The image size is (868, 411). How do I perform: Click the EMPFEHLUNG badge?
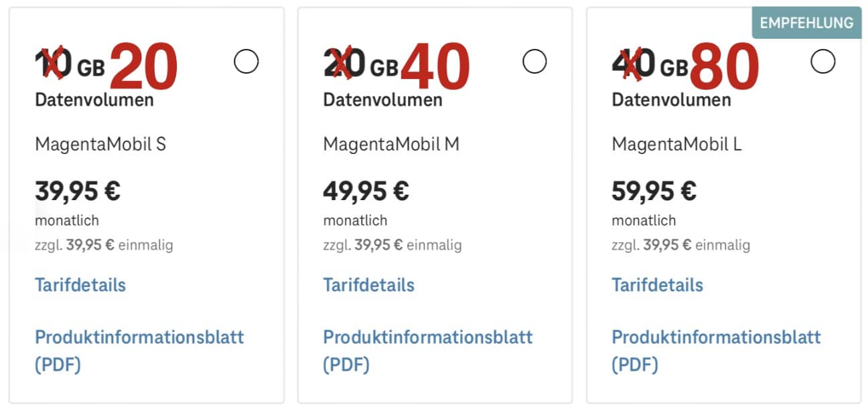(x=806, y=23)
